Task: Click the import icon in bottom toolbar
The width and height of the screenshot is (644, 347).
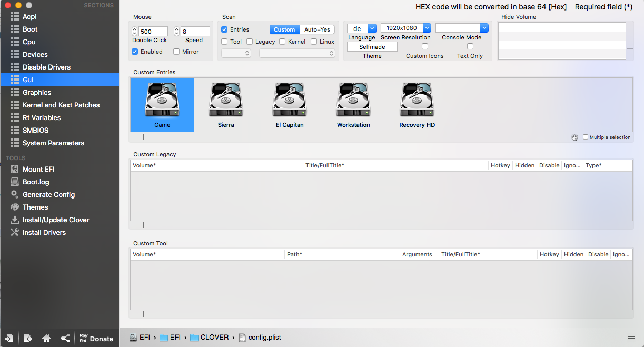Action: (x=9, y=339)
